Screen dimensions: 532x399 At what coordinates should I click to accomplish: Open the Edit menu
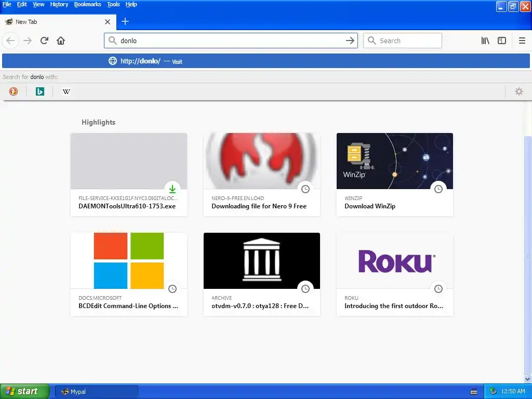coord(22,4)
